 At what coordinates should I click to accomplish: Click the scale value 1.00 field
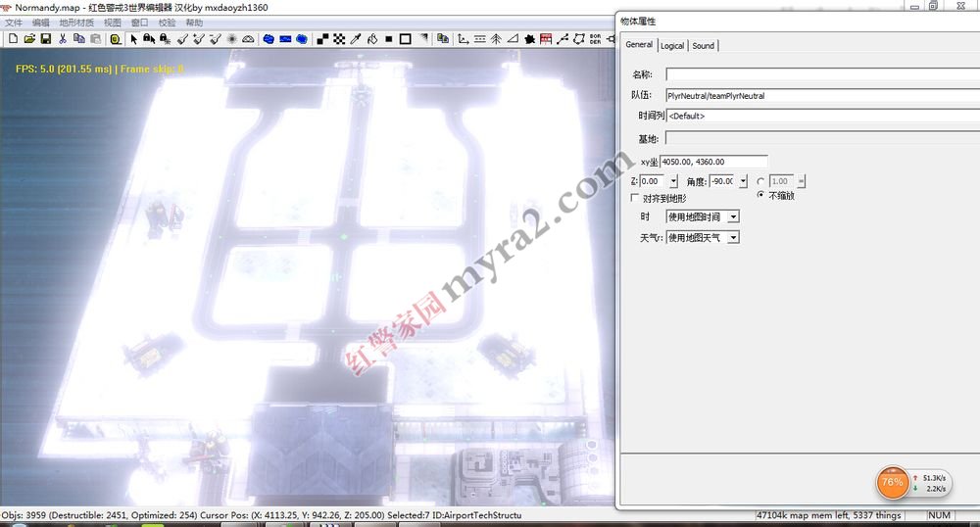point(781,181)
